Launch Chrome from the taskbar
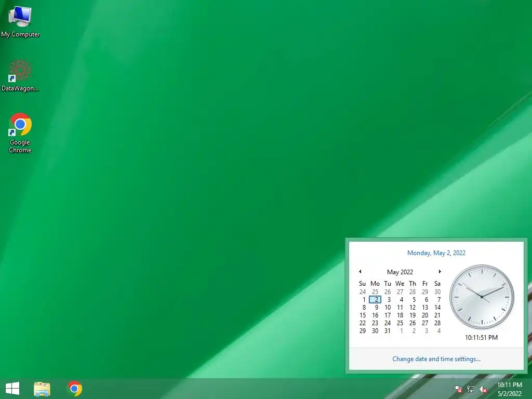 75,389
